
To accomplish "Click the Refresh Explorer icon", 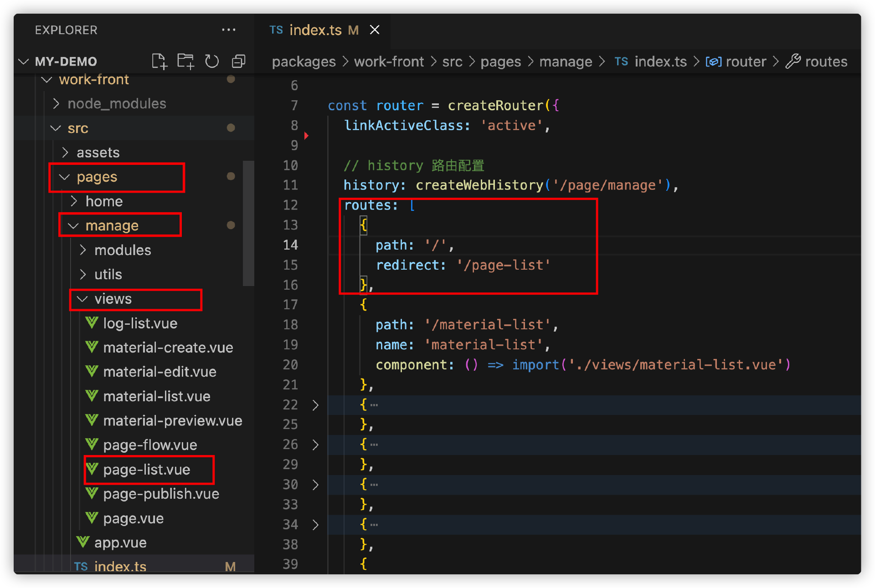I will pos(212,61).
